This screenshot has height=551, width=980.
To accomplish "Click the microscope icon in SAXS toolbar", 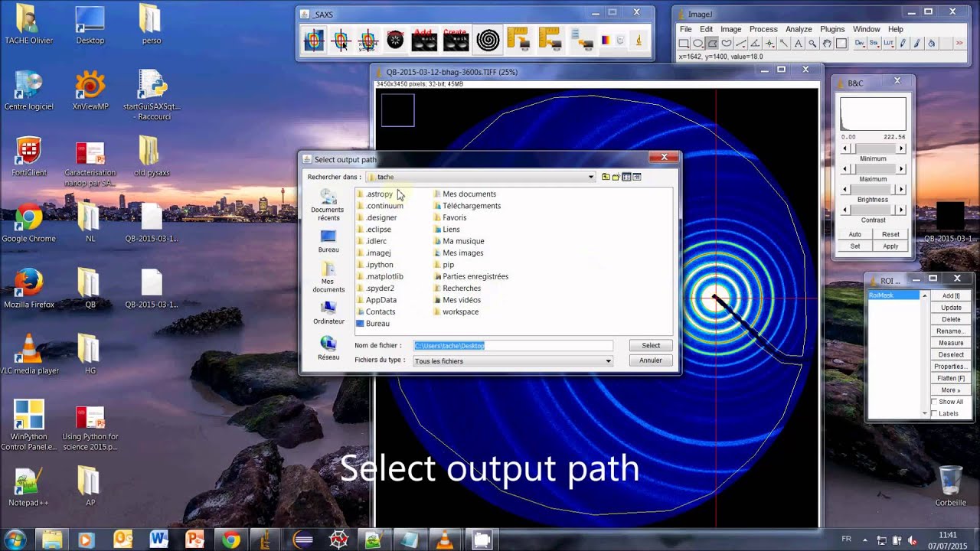I will [x=639, y=40].
